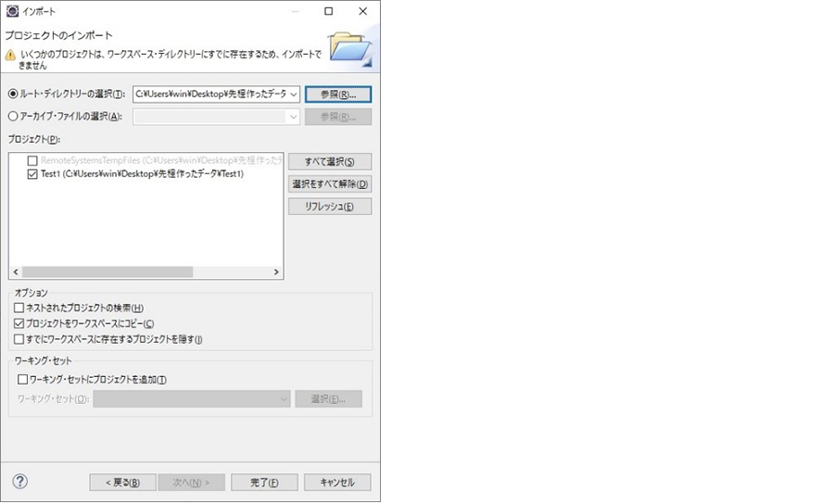
Task: Close the インポート dialog window
Action: [x=362, y=11]
